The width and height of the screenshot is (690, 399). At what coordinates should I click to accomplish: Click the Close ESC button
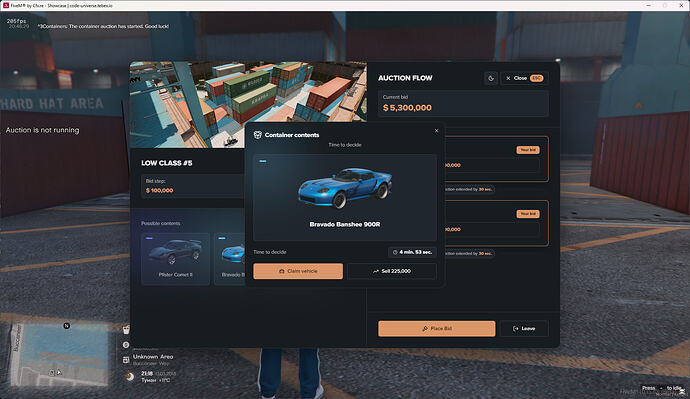pyautogui.click(x=524, y=78)
